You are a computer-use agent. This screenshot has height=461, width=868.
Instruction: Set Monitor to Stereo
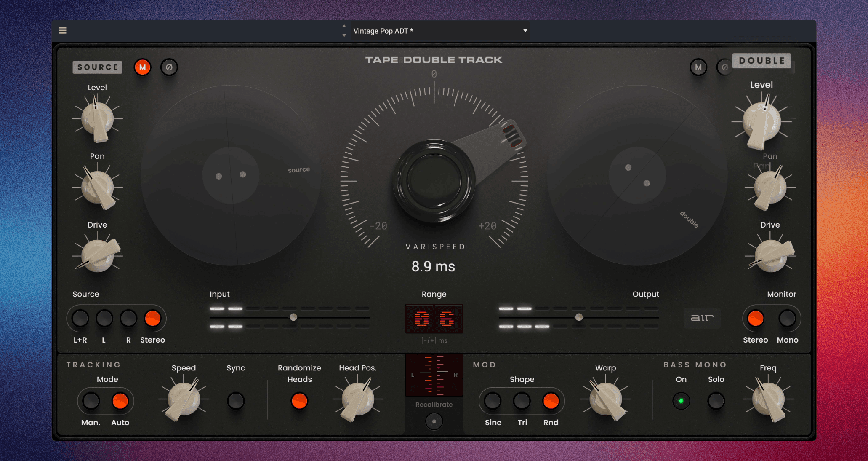(x=755, y=318)
